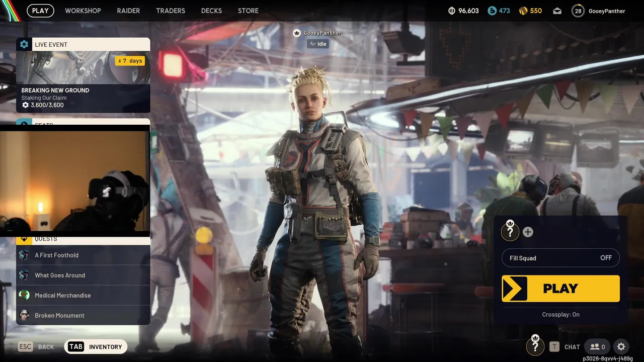The height and width of the screenshot is (362, 644).
Task: Click the Live Event gear icon
Action: pyautogui.click(x=24, y=44)
